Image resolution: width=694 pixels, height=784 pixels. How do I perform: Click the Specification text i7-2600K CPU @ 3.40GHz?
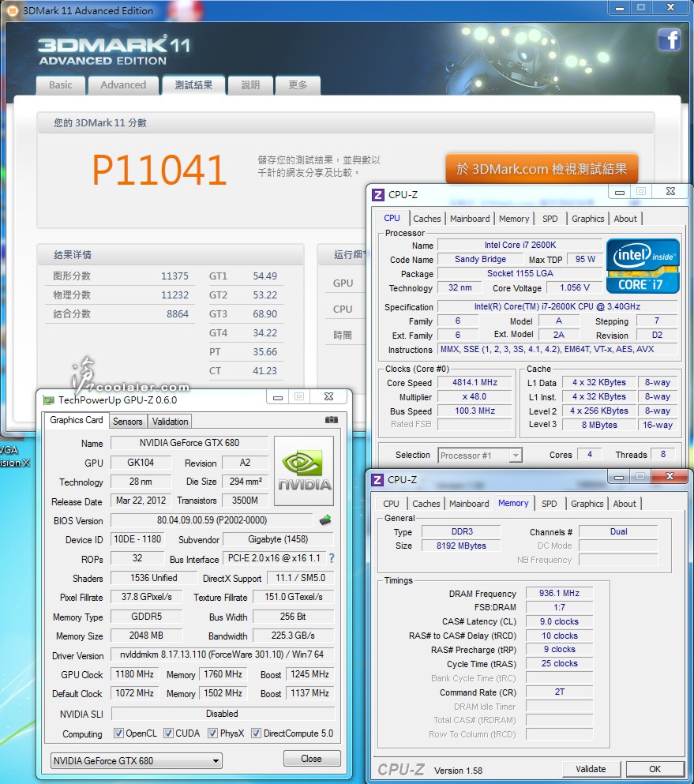pos(557,306)
